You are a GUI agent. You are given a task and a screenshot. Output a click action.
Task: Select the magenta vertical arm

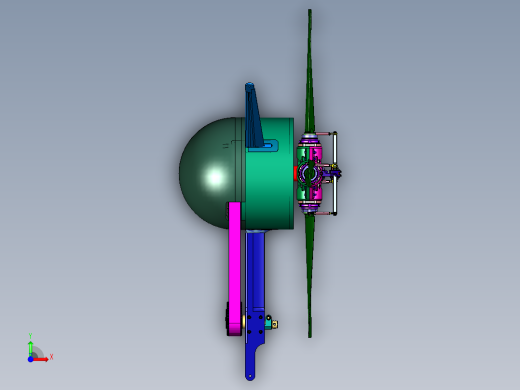click(x=235, y=268)
